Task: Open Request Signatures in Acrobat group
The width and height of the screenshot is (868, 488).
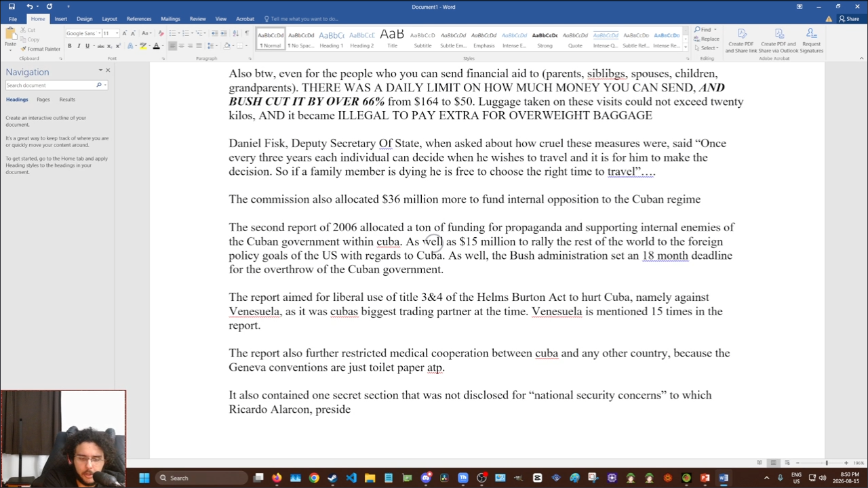Action: click(x=811, y=41)
